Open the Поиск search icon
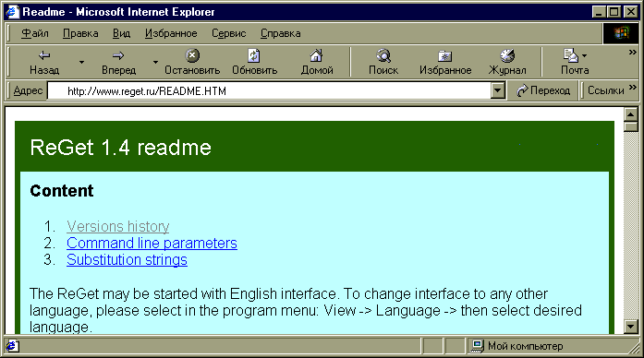The height and width of the screenshot is (358, 644). coord(383,55)
